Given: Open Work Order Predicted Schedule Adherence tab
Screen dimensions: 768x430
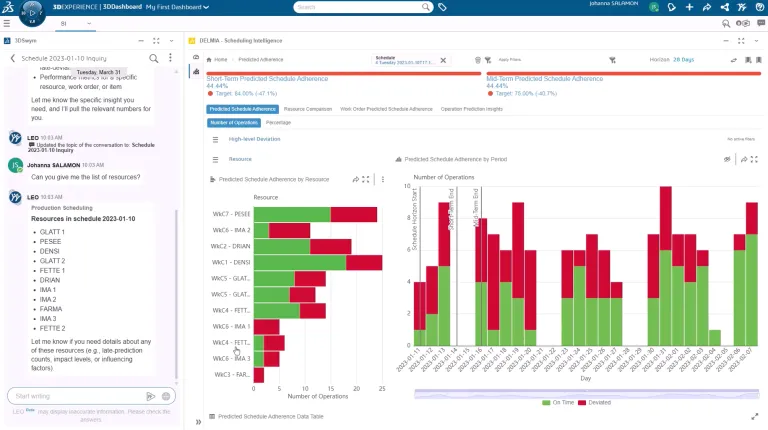Looking at the screenshot, I should tap(386, 109).
